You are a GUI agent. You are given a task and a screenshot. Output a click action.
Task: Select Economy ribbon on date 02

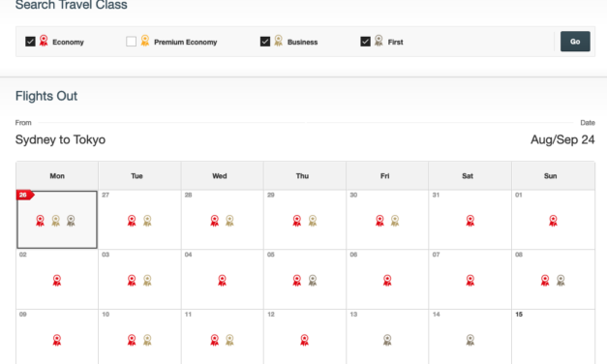(57, 281)
